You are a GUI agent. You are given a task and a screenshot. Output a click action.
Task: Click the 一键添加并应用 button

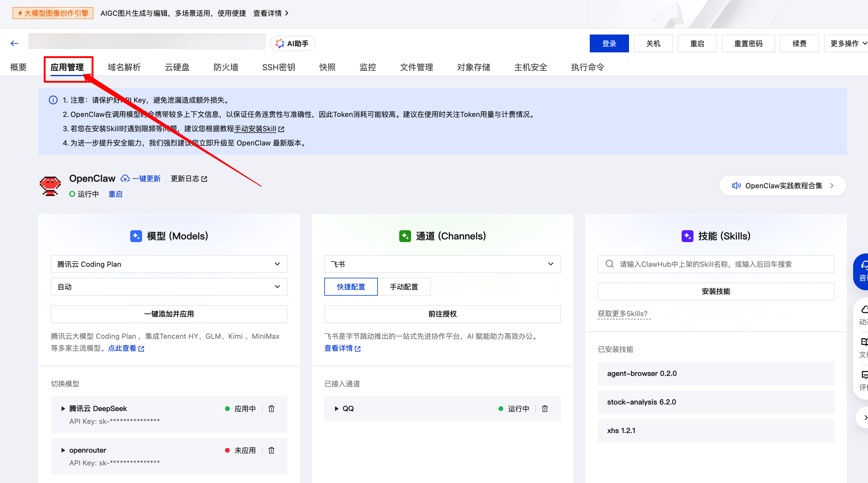[169, 314]
